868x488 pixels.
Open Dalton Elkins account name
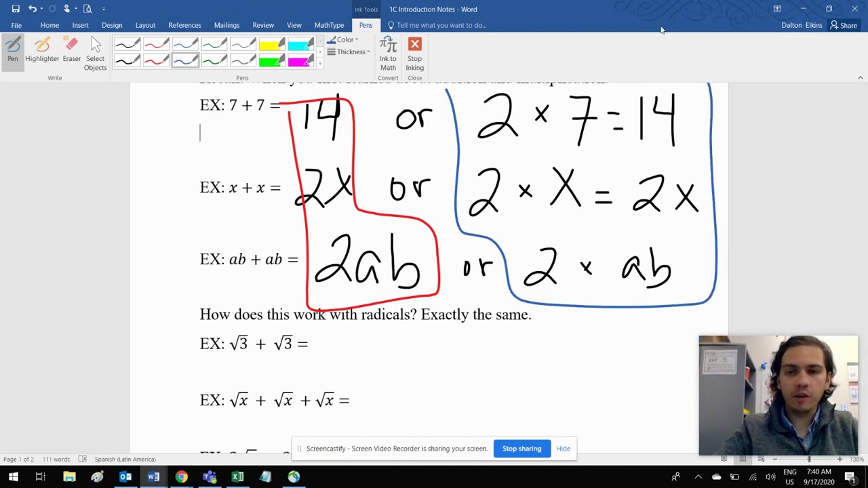pyautogui.click(x=802, y=25)
